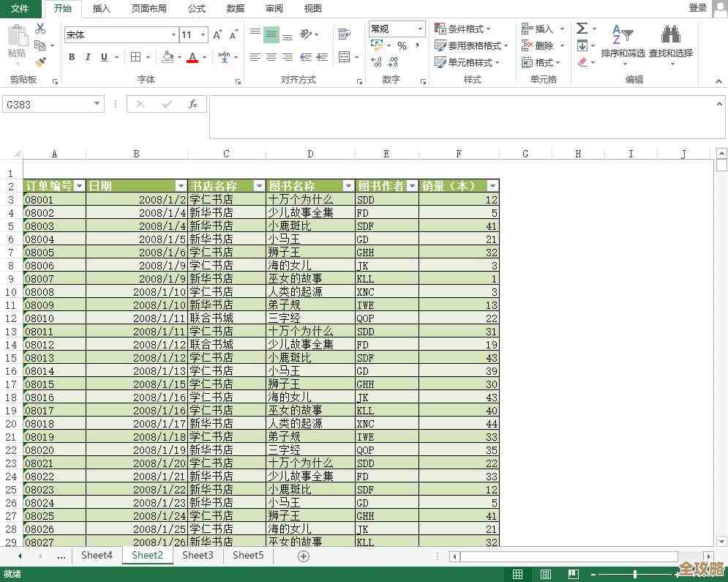Click the Insert Function fx icon
Image resolution: width=728 pixels, height=582 pixels.
tap(193, 105)
